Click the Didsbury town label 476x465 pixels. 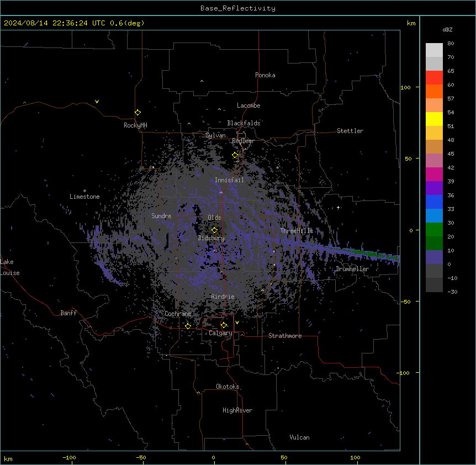tap(211, 238)
